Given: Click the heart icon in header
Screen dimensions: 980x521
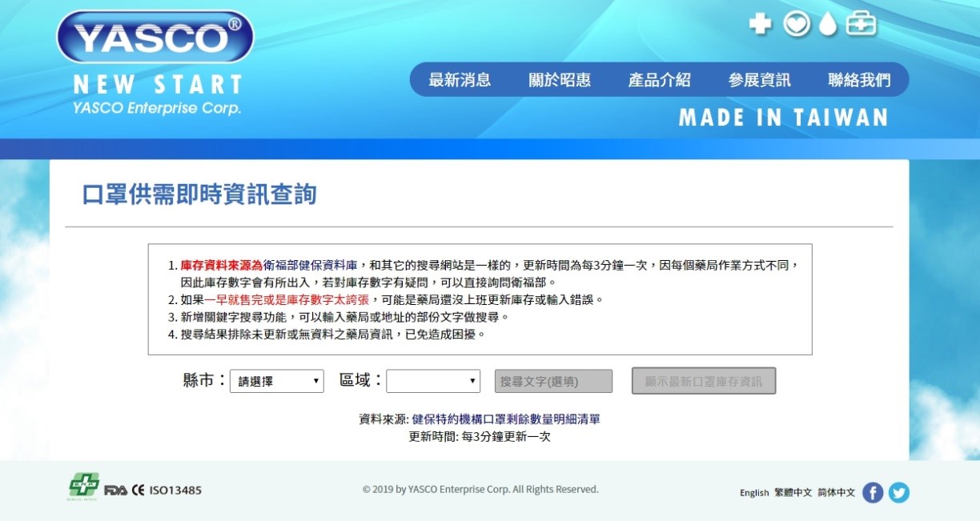Looking at the screenshot, I should click(x=797, y=24).
